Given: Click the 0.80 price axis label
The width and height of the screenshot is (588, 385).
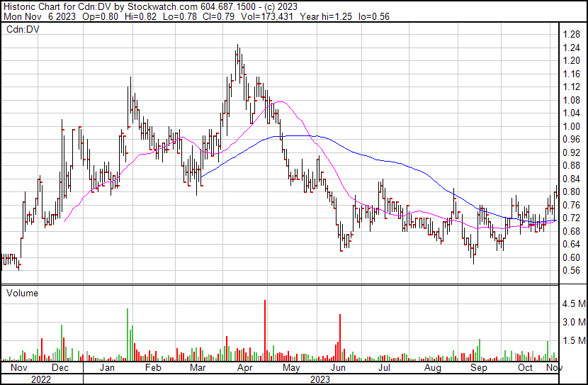Looking at the screenshot, I should [571, 191].
